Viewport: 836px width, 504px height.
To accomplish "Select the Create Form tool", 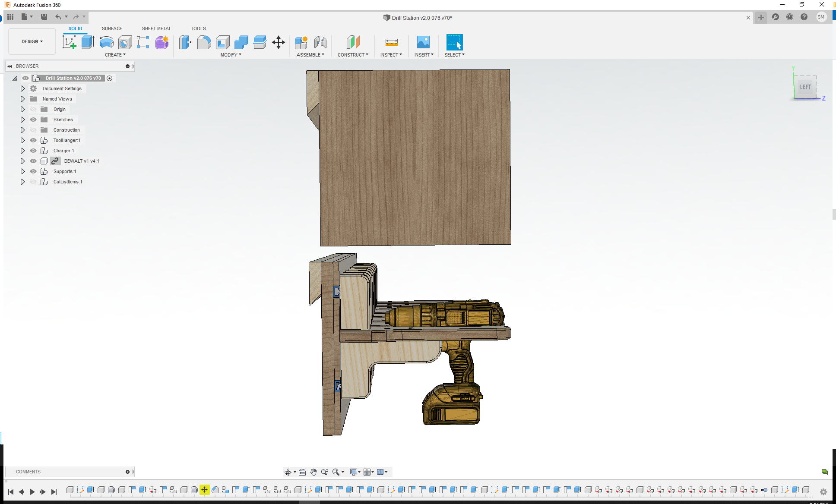I will click(x=162, y=42).
